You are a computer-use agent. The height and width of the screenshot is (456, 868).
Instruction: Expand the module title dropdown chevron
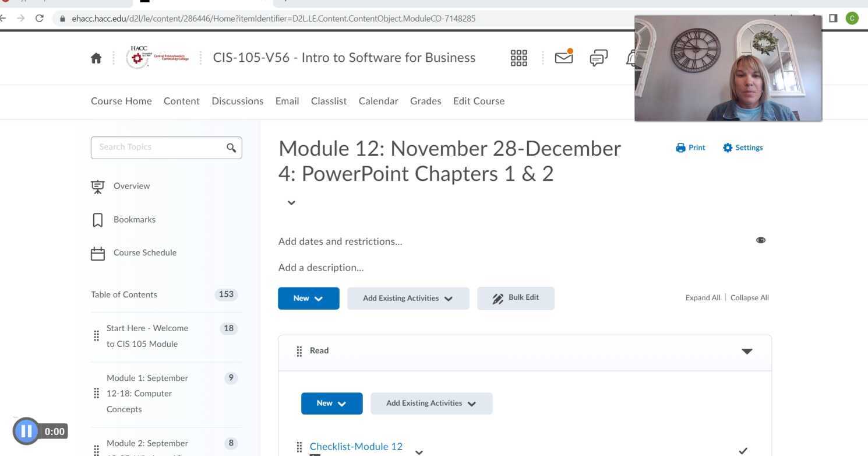[x=291, y=203]
